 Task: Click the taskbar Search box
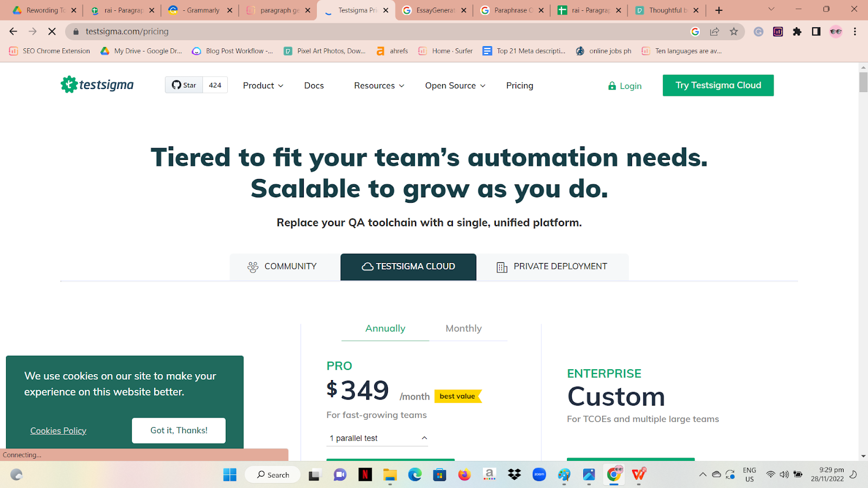(272, 475)
